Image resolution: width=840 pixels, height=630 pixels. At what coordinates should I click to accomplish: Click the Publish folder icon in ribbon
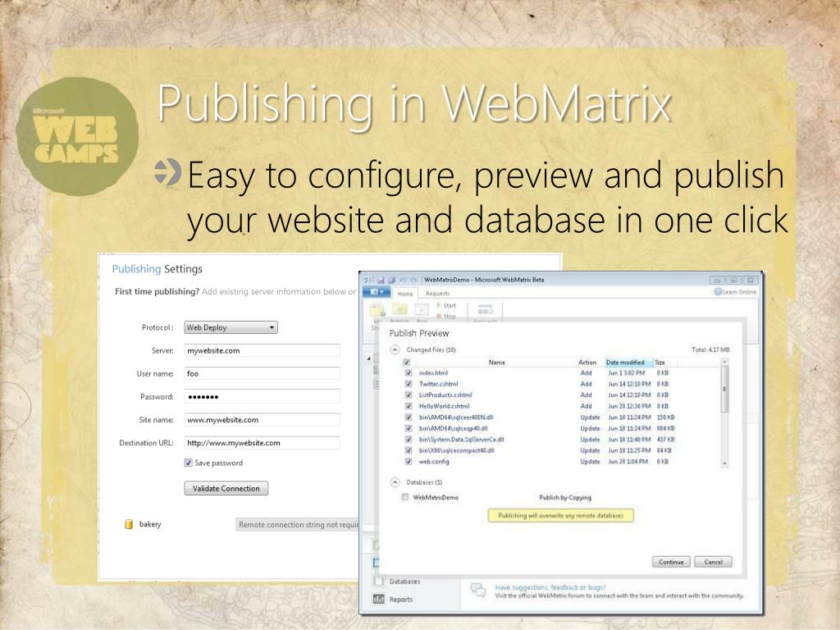click(399, 309)
